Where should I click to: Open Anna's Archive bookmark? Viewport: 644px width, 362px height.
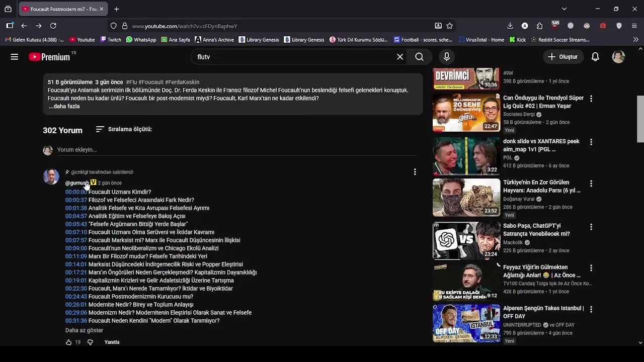click(214, 40)
